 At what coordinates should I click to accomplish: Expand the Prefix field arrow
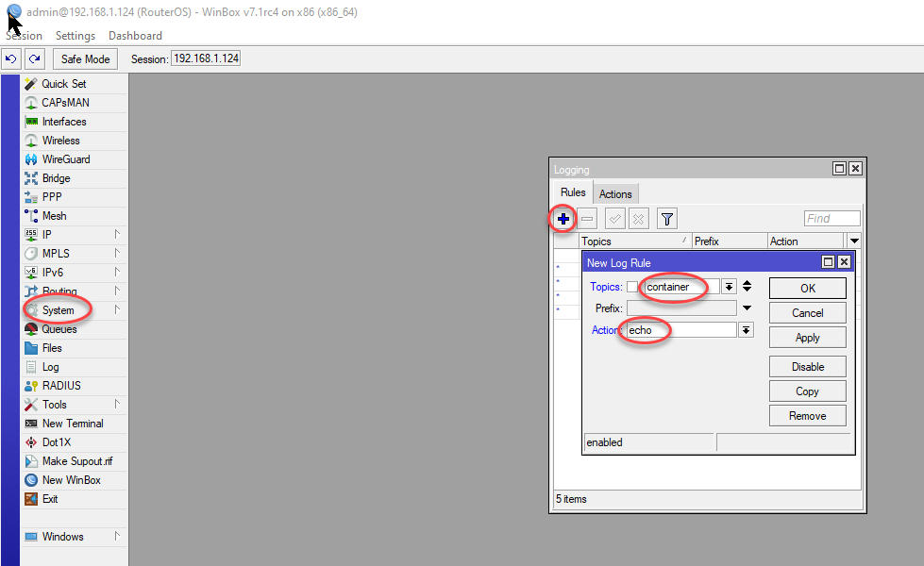[747, 308]
